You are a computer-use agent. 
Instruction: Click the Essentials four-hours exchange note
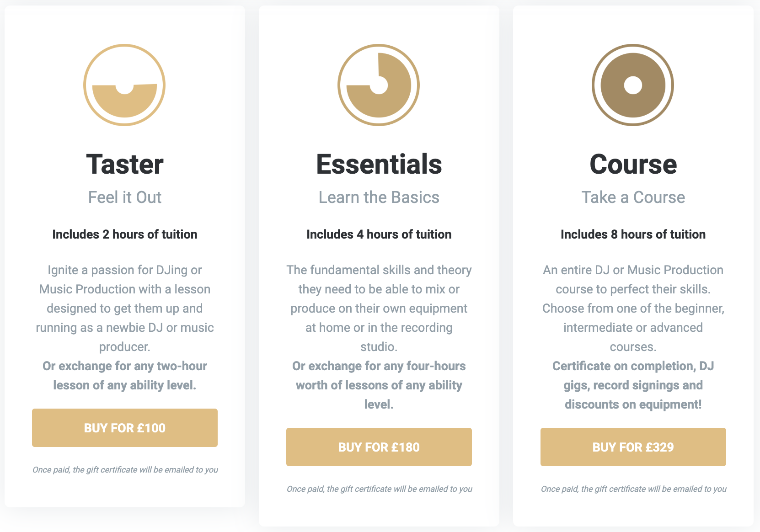click(x=379, y=385)
